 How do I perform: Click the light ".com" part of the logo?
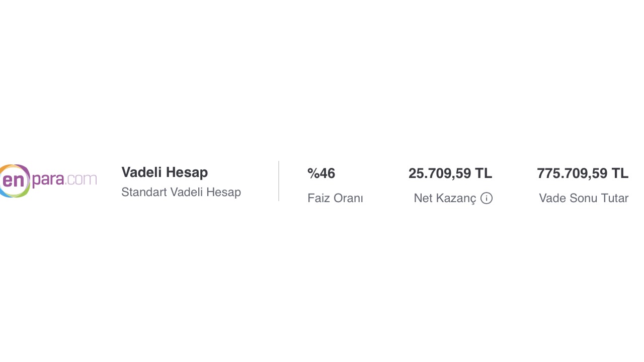point(81,179)
